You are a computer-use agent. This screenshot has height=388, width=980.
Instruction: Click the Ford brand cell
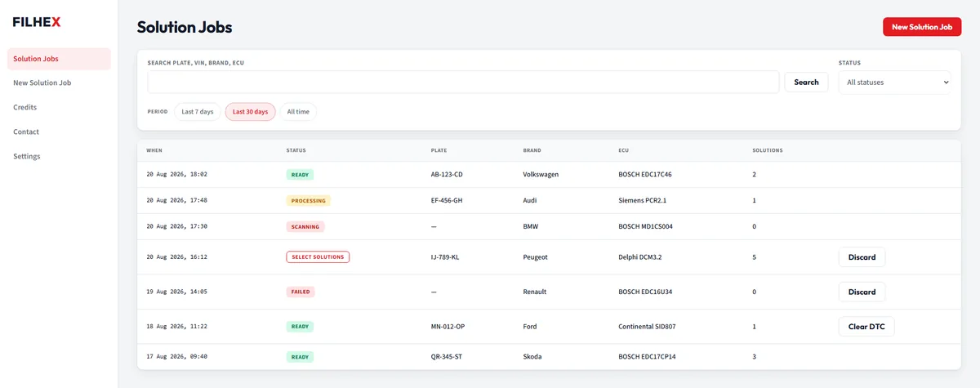(x=530, y=327)
